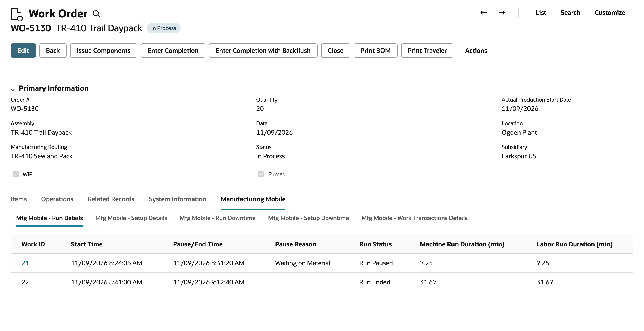
Task: Click the Start Time column header
Action: coord(87,244)
